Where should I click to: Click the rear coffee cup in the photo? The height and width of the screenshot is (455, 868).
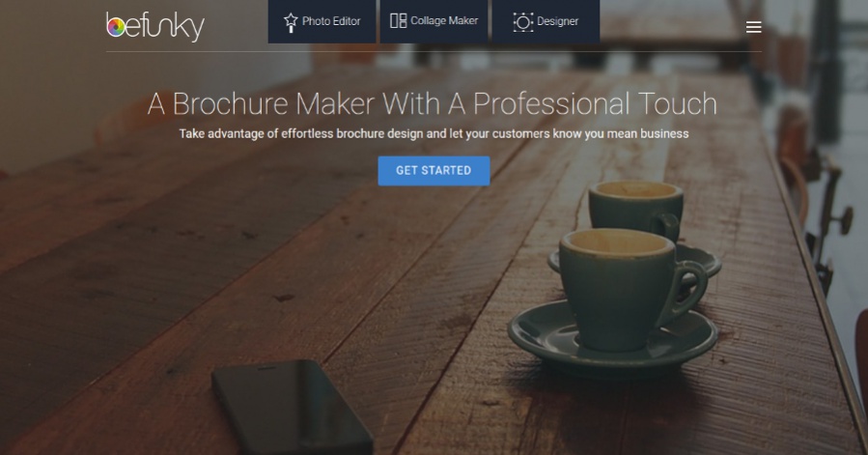[635, 211]
